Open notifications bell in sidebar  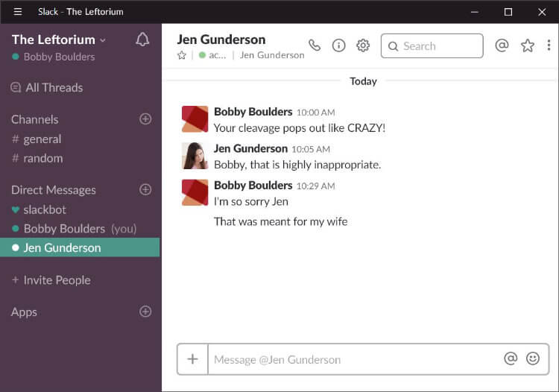(x=142, y=39)
